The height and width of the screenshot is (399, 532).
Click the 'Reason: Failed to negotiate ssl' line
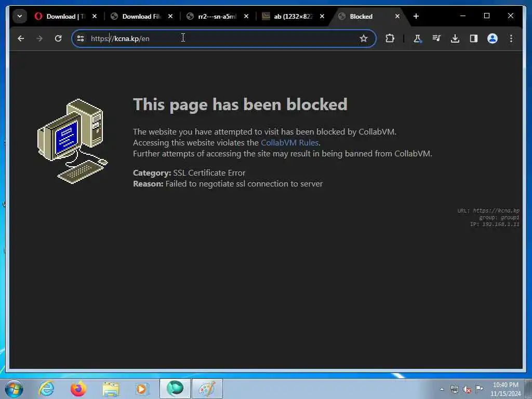coord(228,183)
